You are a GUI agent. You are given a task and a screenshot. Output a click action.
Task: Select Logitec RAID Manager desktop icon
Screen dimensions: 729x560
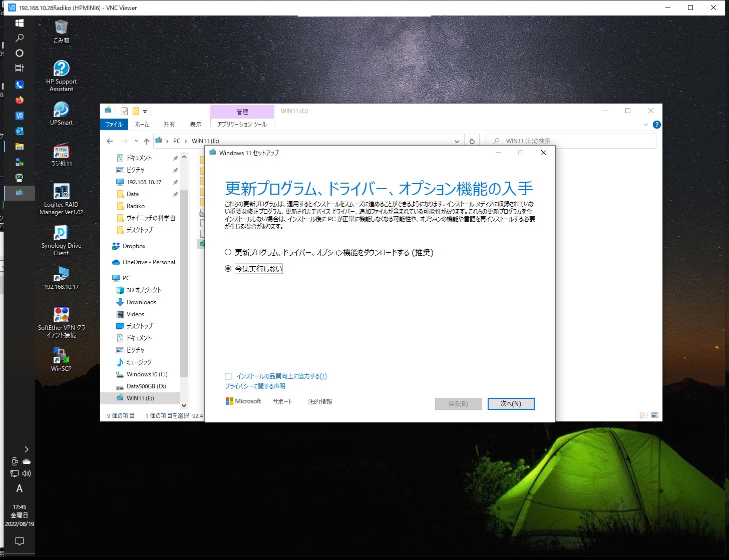61,199
